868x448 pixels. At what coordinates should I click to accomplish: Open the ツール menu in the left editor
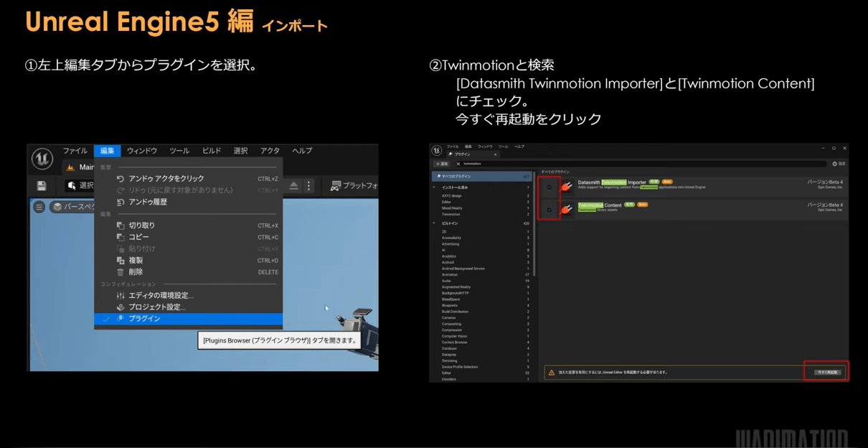pos(179,151)
